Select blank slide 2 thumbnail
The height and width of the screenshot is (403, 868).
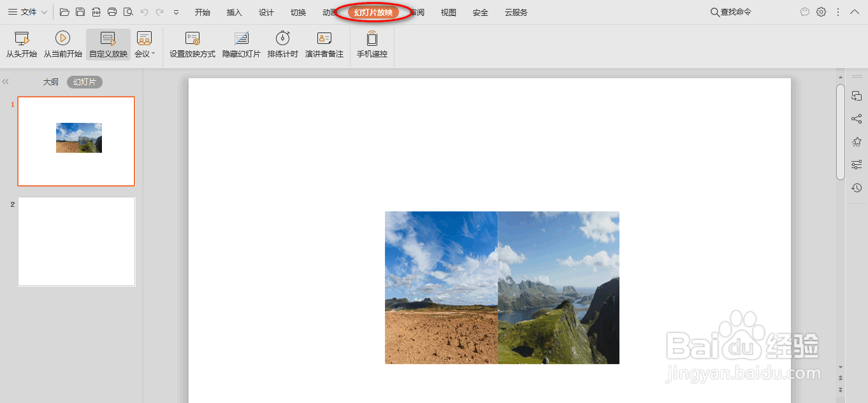point(76,241)
